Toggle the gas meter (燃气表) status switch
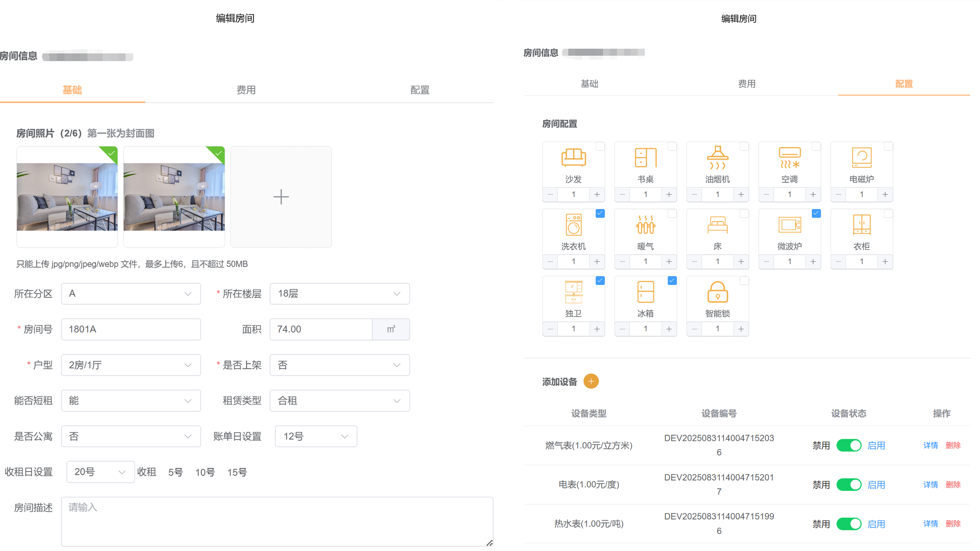This screenshot has height=551, width=980. 848,445
